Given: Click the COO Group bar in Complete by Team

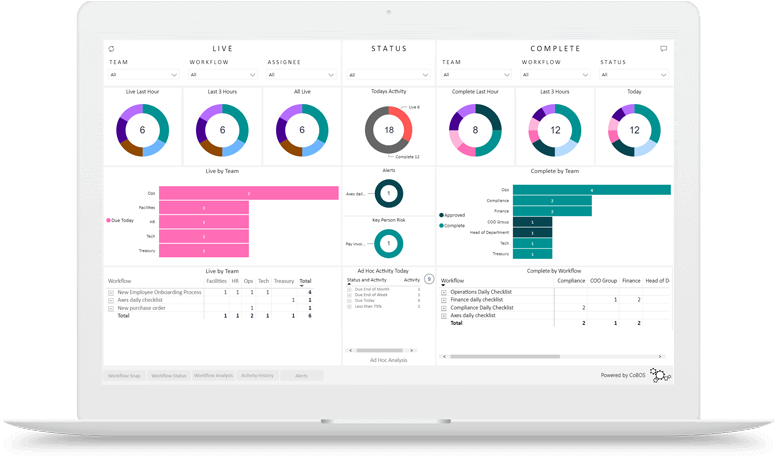Looking at the screenshot, I should tap(532, 222).
